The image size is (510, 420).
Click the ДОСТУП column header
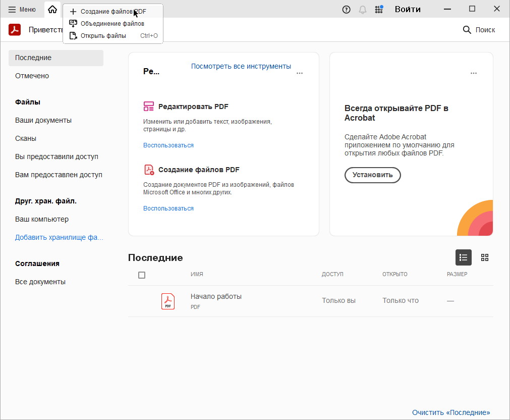click(332, 275)
